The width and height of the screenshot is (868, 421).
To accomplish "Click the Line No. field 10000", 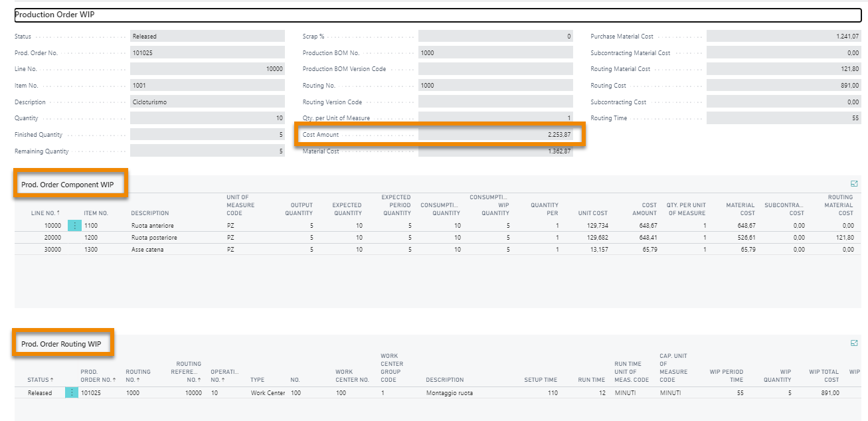I will tap(207, 69).
